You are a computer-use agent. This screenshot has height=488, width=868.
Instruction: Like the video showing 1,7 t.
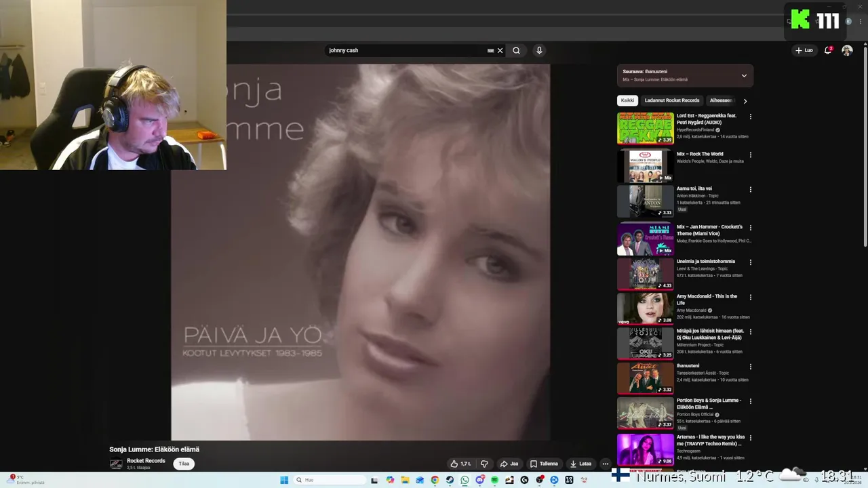(460, 464)
